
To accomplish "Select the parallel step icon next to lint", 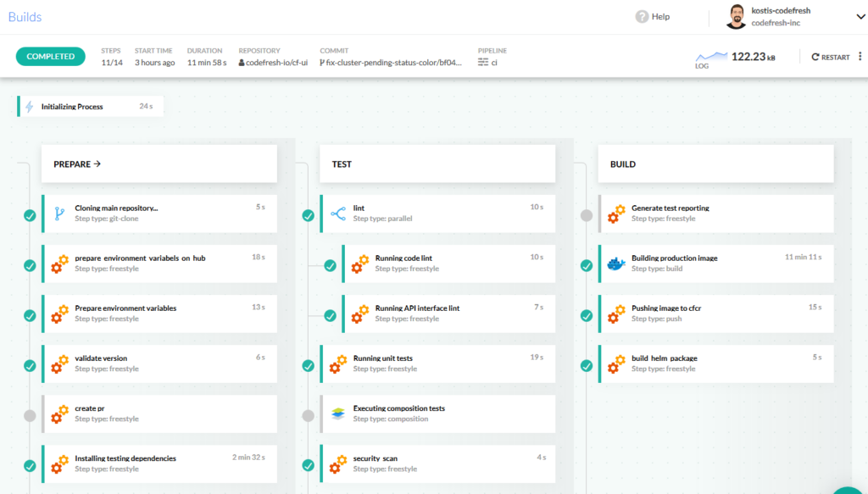I will click(337, 214).
